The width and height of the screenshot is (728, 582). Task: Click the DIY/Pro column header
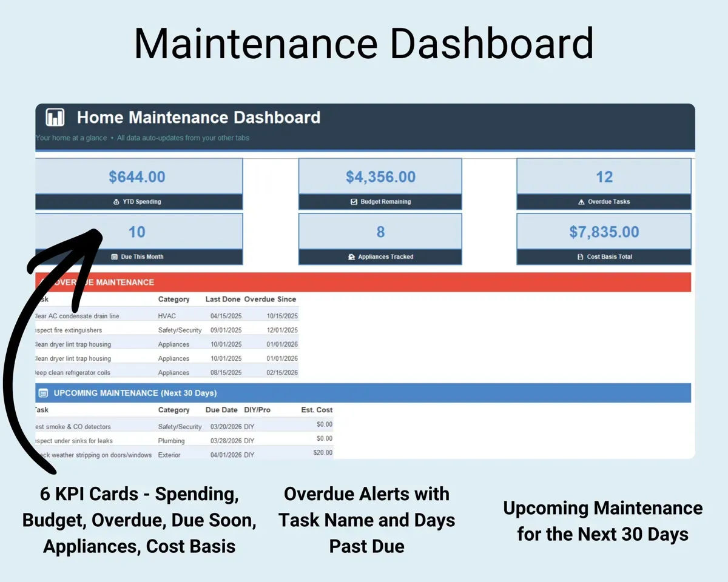(257, 410)
